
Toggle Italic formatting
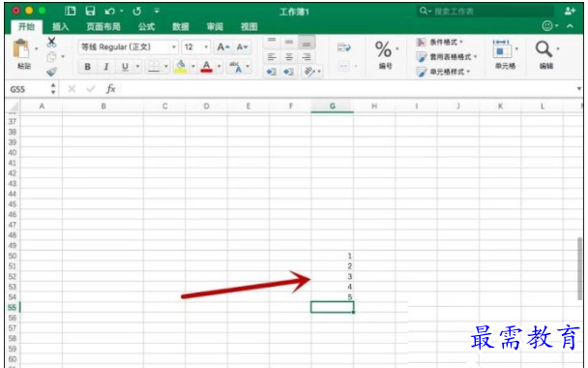pos(106,67)
